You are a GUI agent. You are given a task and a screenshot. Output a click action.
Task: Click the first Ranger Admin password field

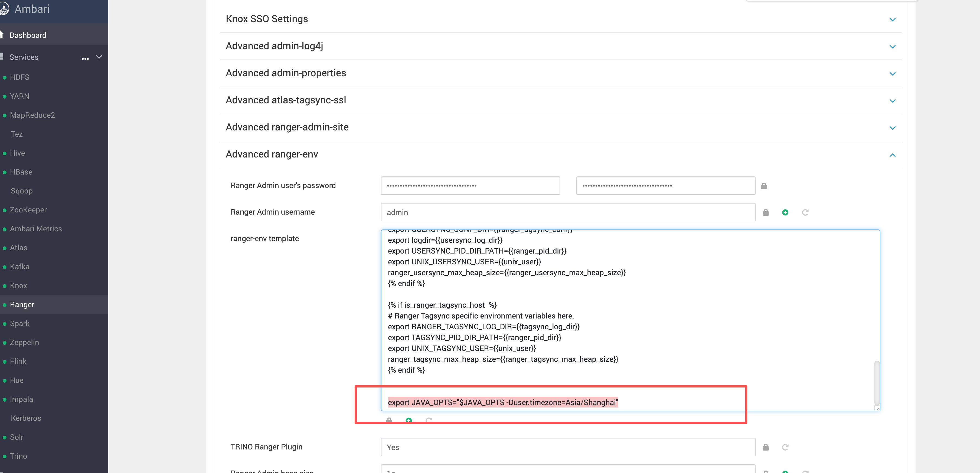pos(470,186)
